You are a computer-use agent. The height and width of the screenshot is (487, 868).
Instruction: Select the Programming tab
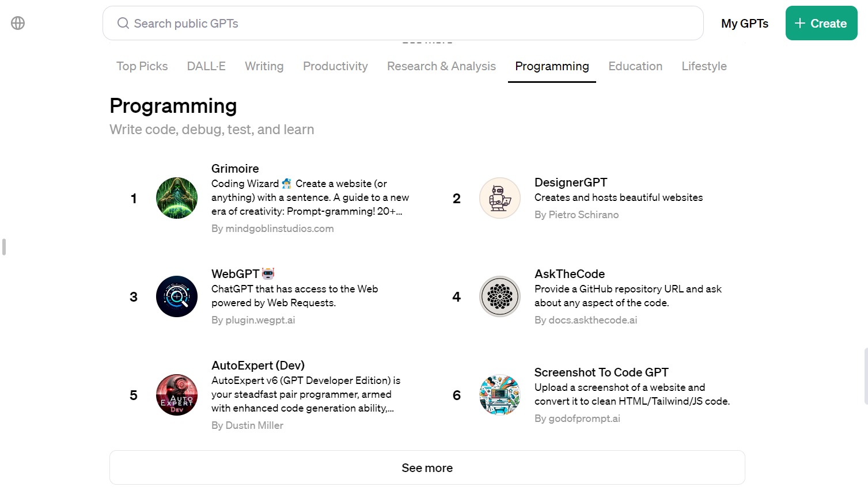point(552,66)
